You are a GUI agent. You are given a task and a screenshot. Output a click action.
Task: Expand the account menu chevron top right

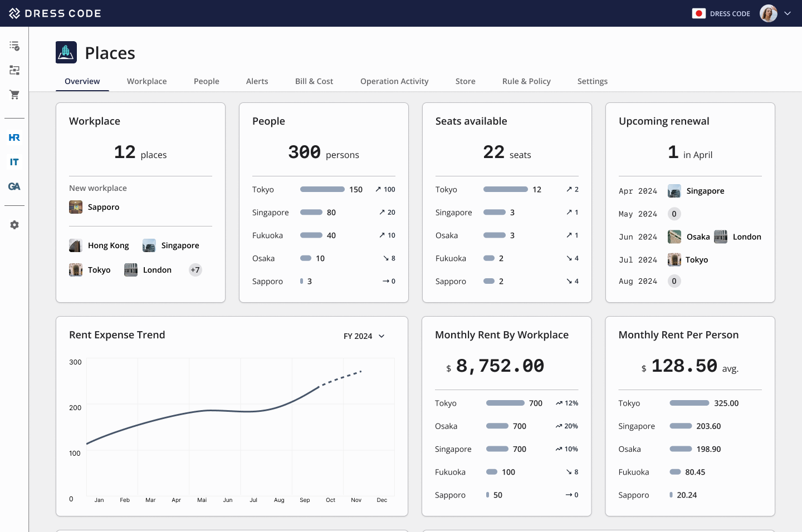click(x=788, y=13)
